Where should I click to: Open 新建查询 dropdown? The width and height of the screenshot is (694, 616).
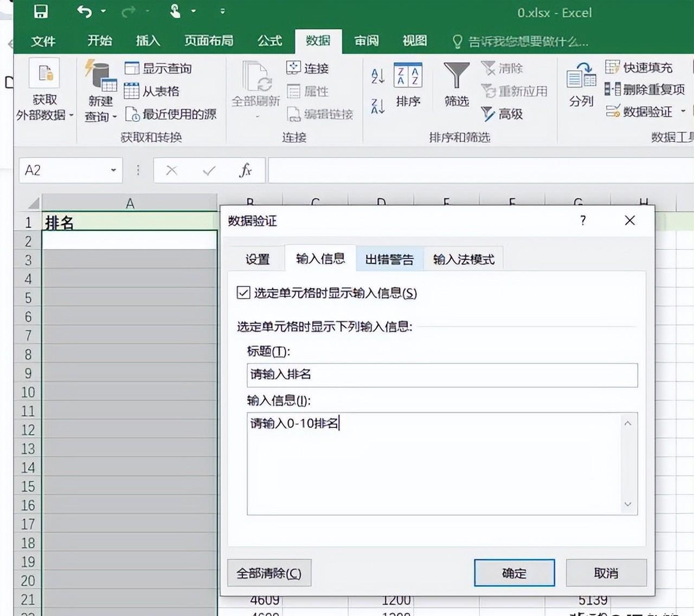pos(101,91)
